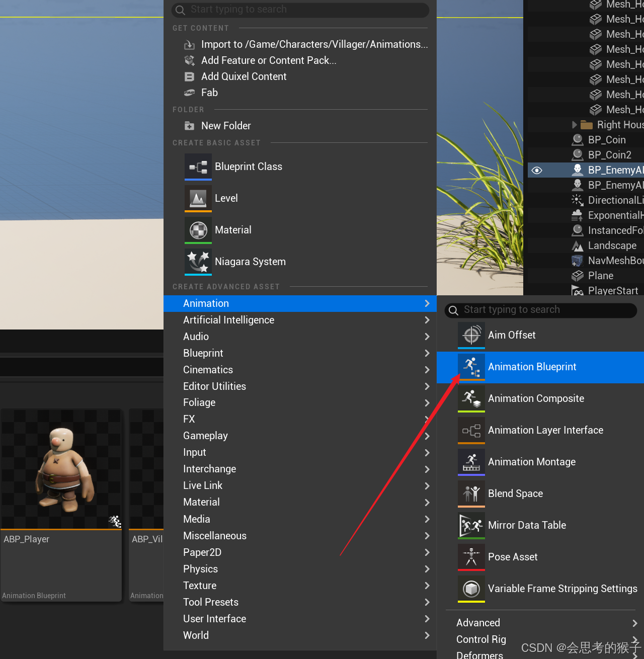The height and width of the screenshot is (659, 644).
Task: Expand the Cinematics submenu arrow
Action: pyautogui.click(x=427, y=370)
